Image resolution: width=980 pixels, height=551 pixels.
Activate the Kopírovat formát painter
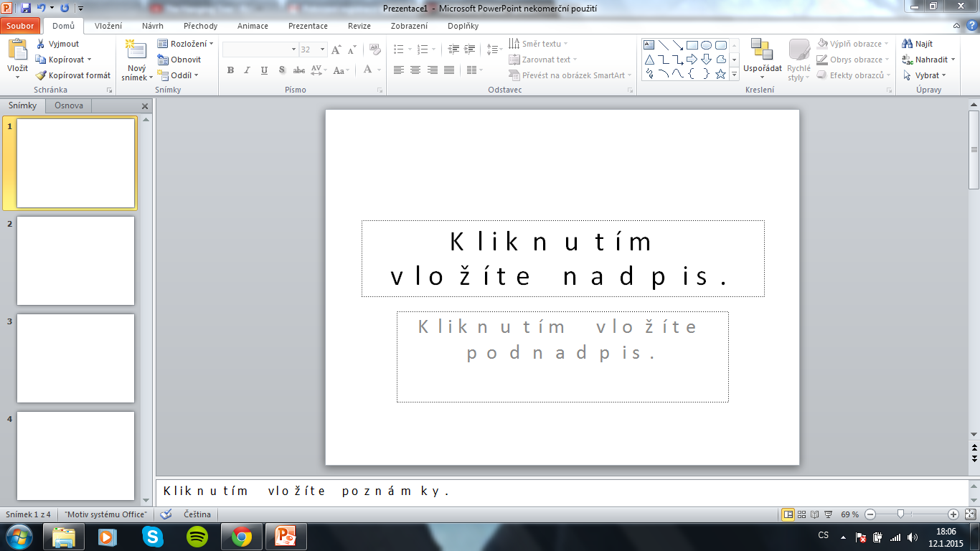(x=73, y=75)
